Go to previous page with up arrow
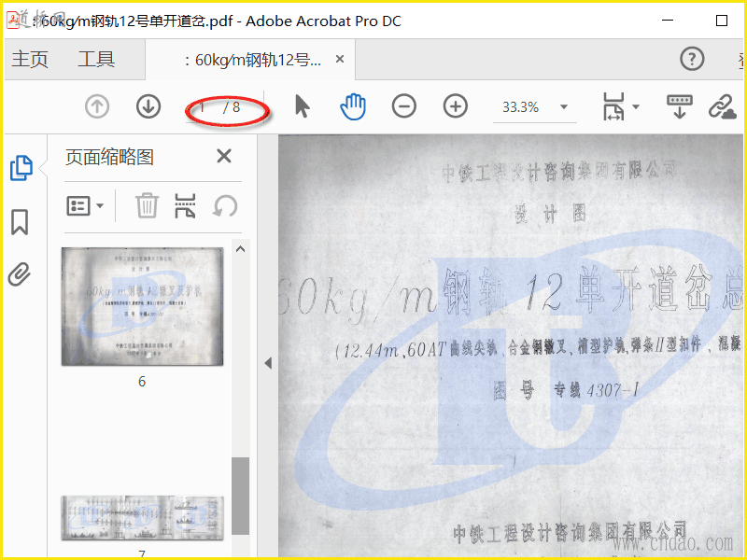Screen dimensions: 747x560 (x=97, y=106)
